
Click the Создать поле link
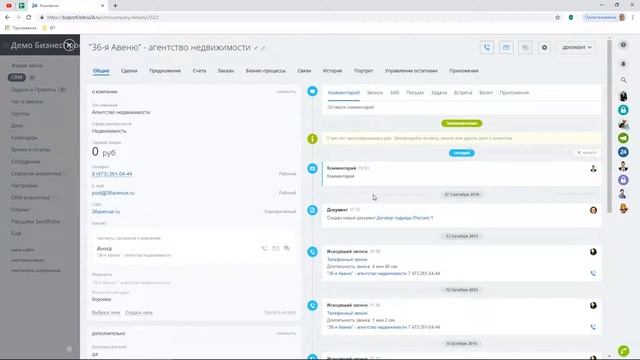(139, 313)
